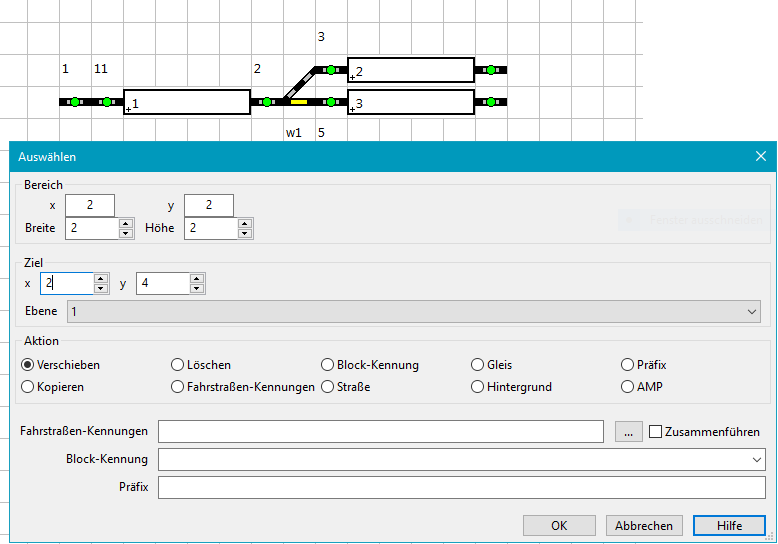Click the yellow switch w1 on track
This screenshot has height=544, width=778.
(x=298, y=102)
